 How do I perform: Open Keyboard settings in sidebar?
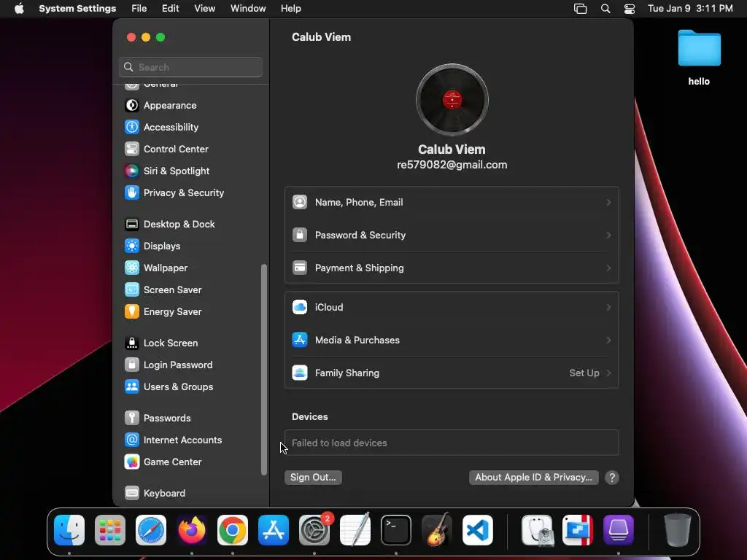pos(190,494)
